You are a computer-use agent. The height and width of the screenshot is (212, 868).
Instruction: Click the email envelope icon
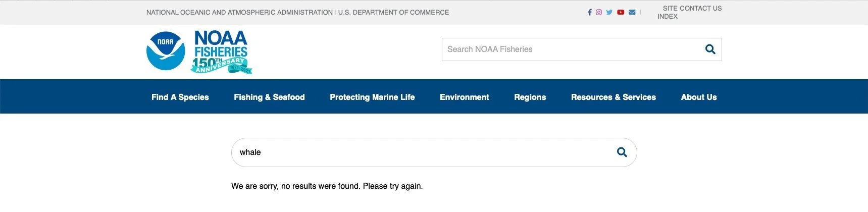632,12
